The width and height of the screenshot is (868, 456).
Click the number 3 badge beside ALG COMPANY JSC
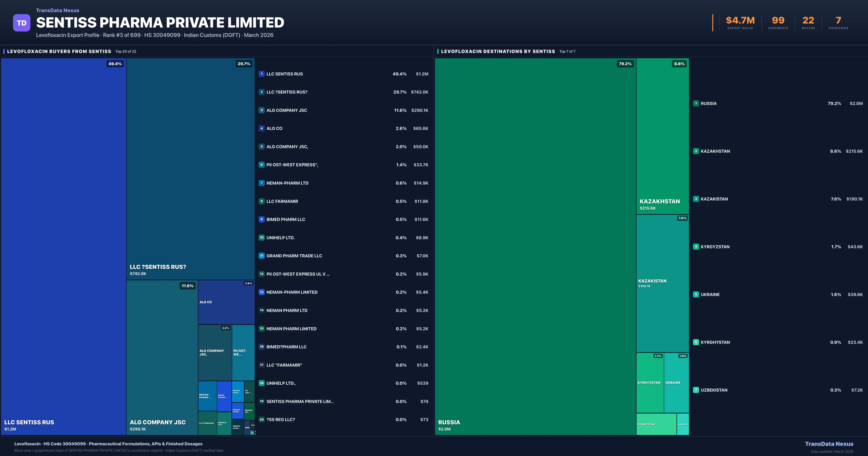click(261, 110)
